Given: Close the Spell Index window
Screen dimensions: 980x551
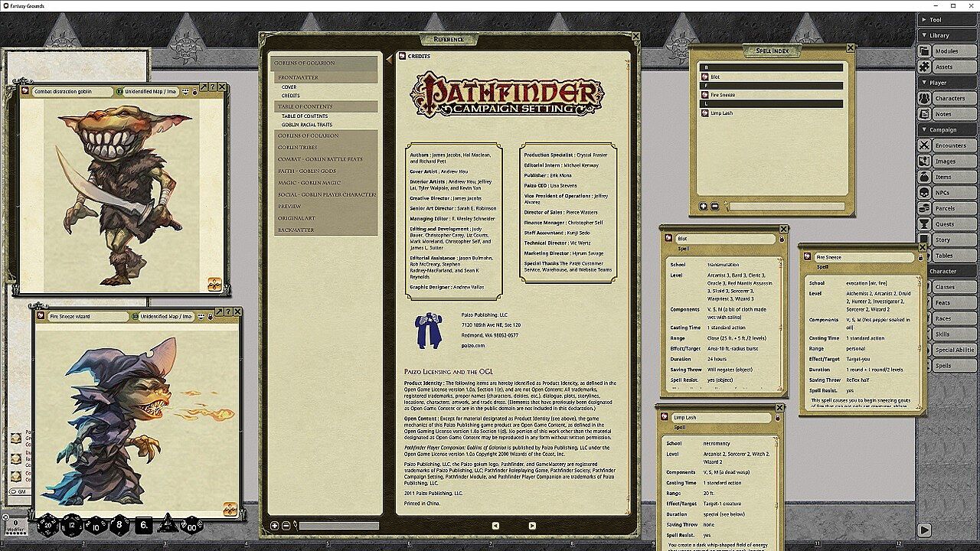Looking at the screenshot, I should pos(851,47).
